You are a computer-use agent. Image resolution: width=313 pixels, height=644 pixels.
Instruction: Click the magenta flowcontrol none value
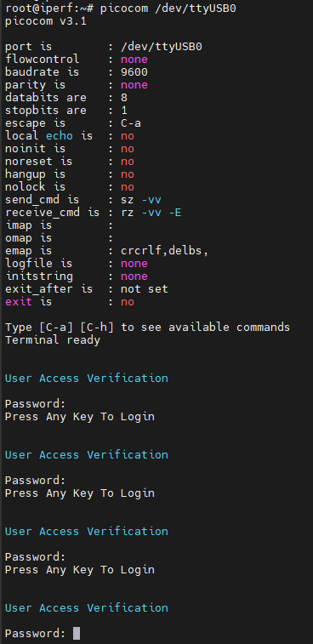tap(134, 60)
